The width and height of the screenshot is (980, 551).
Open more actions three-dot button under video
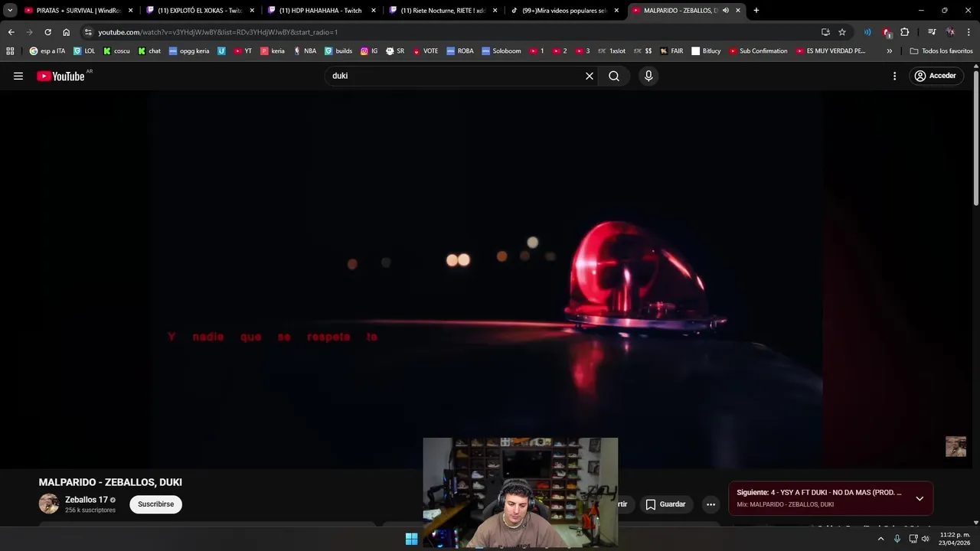click(710, 504)
